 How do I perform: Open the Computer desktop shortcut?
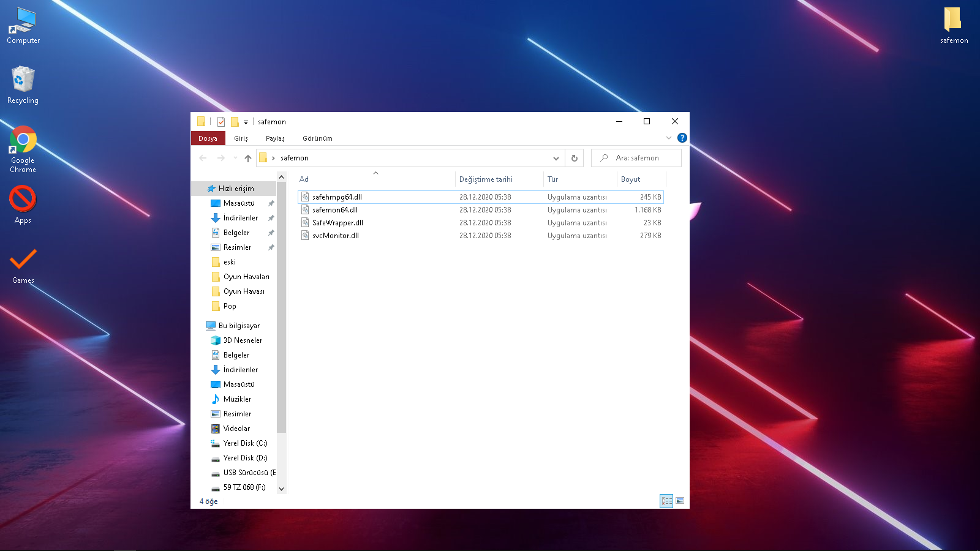(x=23, y=26)
